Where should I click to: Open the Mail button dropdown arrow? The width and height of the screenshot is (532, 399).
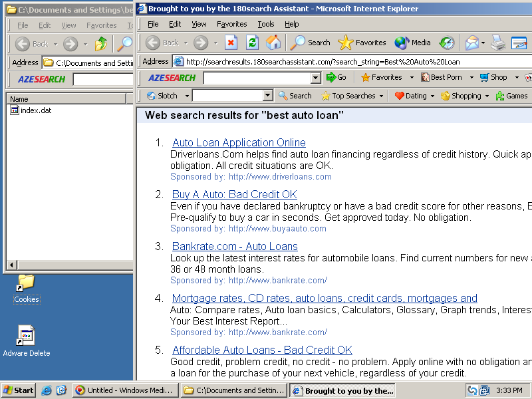coord(483,43)
